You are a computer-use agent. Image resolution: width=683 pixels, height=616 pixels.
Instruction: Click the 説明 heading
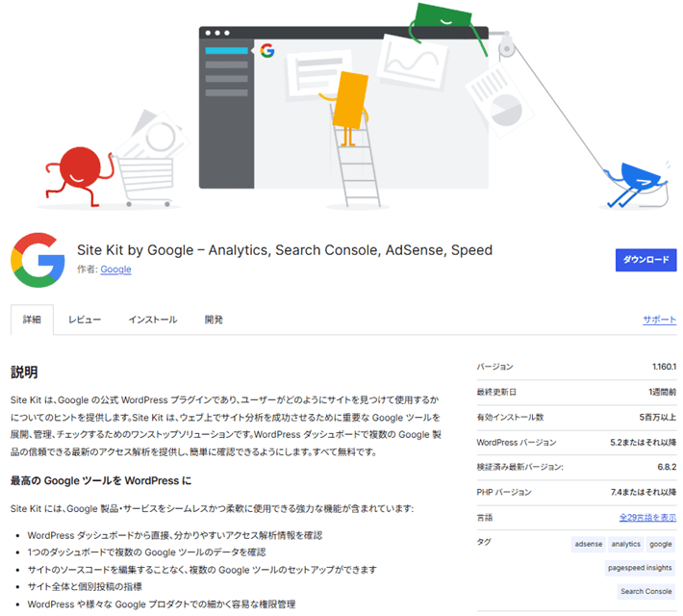point(24,372)
